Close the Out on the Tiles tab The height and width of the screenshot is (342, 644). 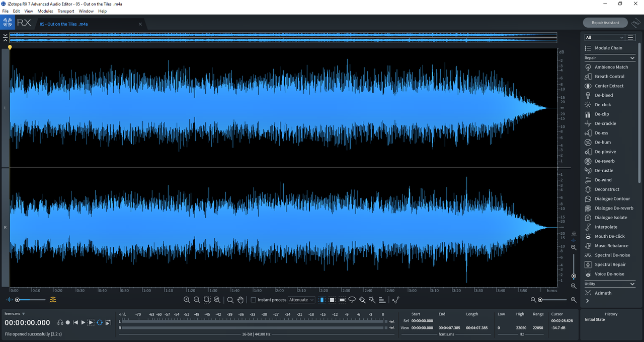tap(140, 24)
